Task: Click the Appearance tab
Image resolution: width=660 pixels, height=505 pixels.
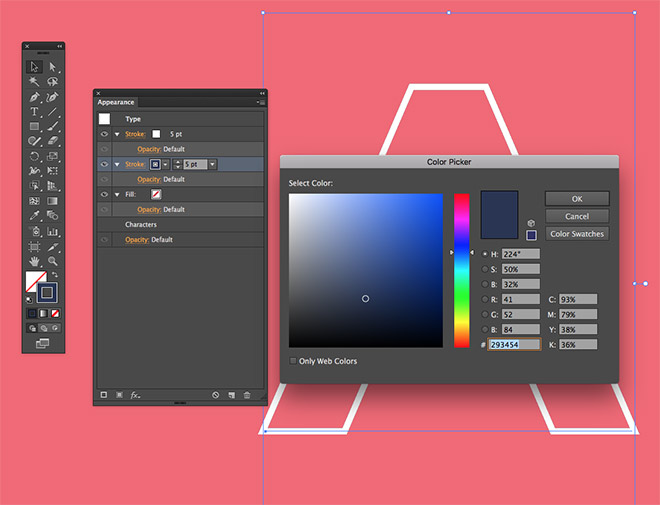Action: tap(116, 102)
